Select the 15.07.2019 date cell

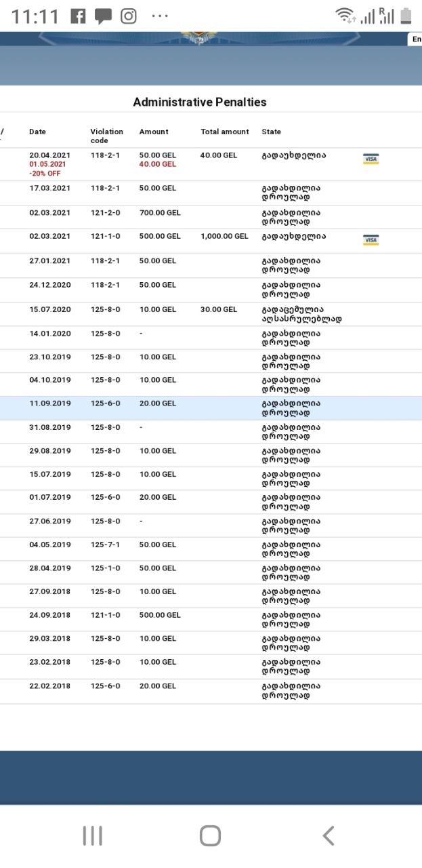click(49, 474)
